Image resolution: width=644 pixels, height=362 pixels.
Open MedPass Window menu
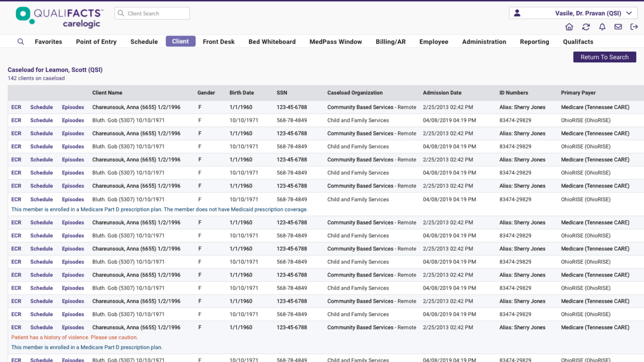point(336,42)
